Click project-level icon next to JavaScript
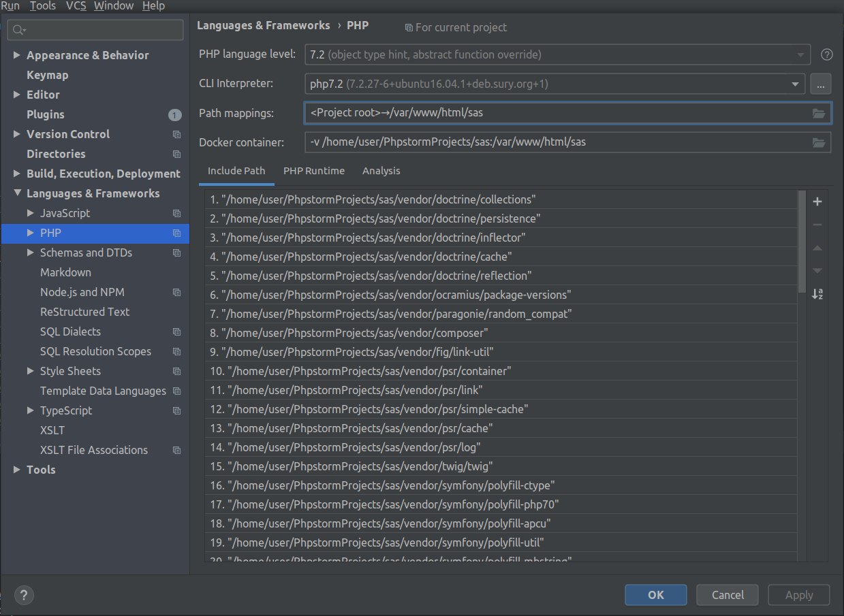This screenshot has width=844, height=616. coord(176,213)
